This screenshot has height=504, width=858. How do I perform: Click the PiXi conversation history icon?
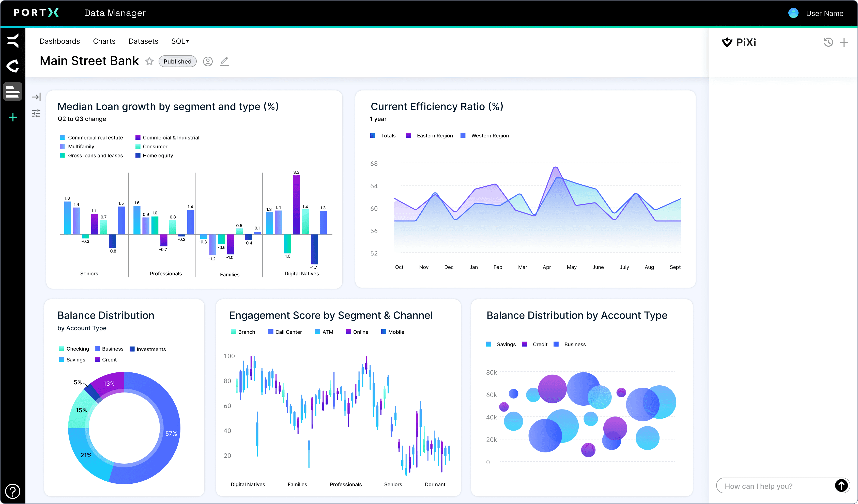[829, 42]
